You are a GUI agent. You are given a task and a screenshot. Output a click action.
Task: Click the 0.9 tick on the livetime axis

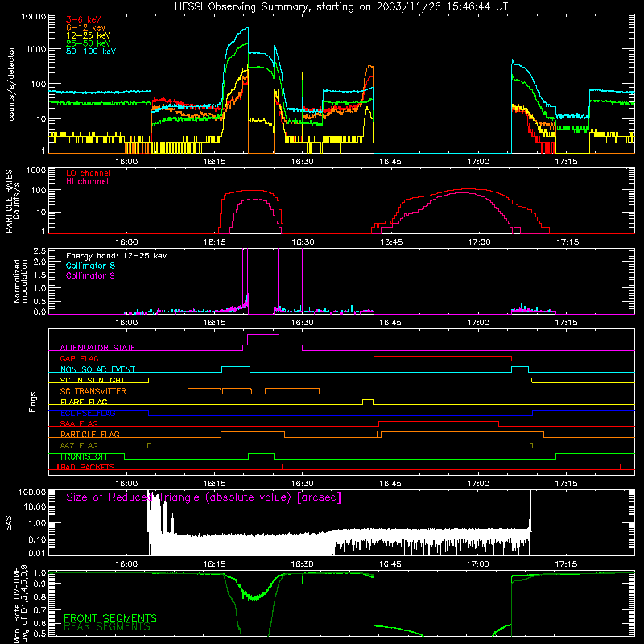point(39,584)
